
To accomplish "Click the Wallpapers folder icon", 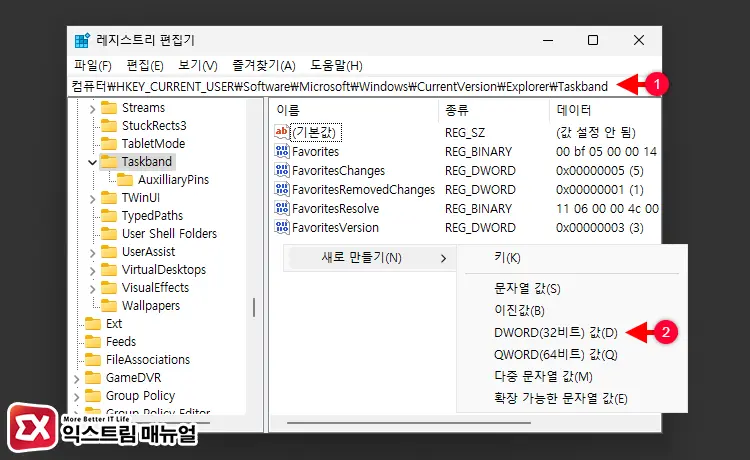I will click(x=109, y=306).
